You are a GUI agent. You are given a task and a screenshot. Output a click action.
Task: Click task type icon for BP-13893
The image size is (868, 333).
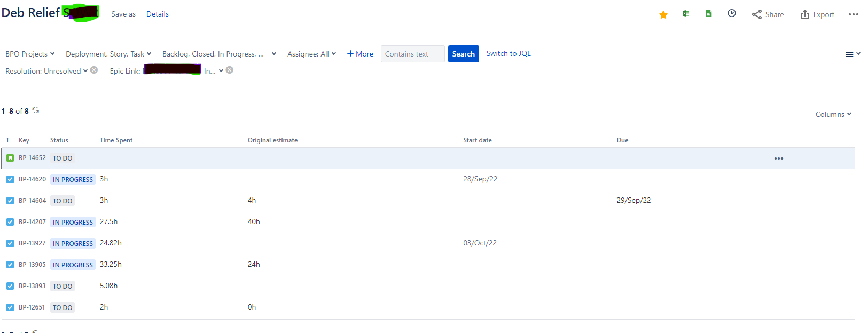tap(10, 286)
